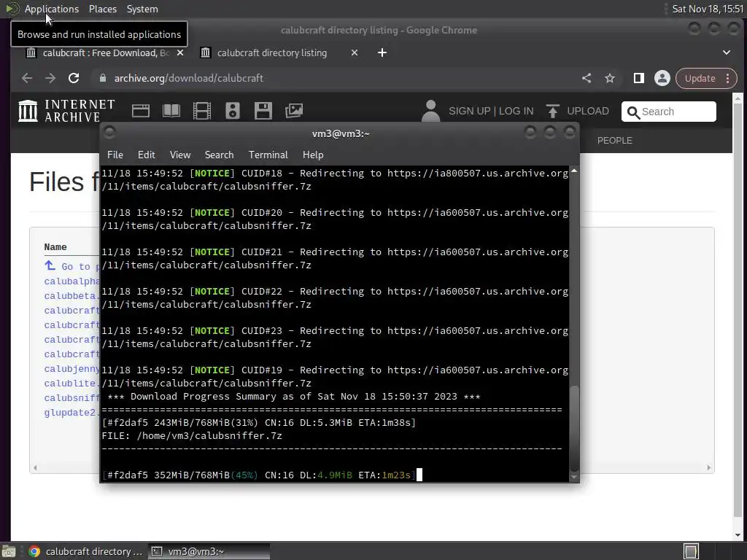Click the terminal scrollbar thumb
This screenshot has height=560, width=747.
point(574,429)
